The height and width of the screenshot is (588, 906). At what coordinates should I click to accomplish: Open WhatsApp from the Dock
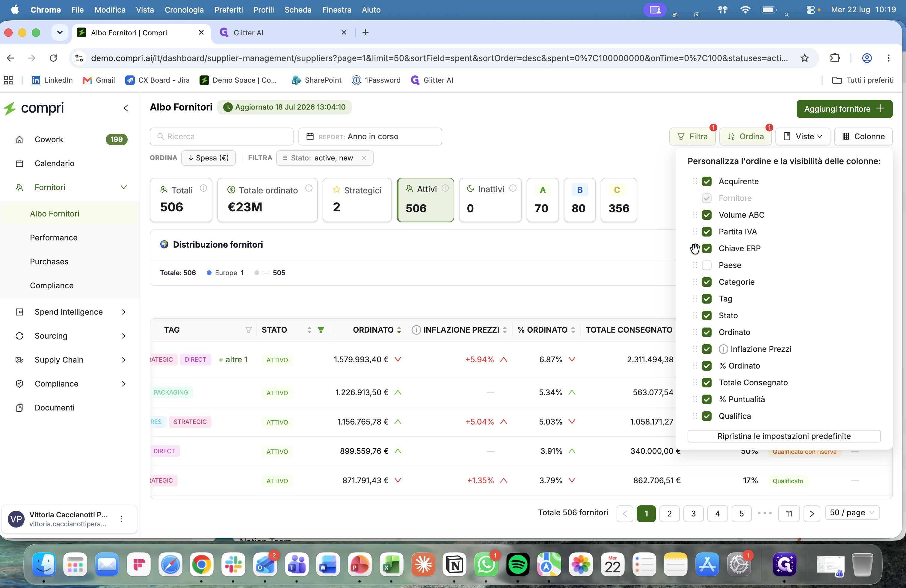[x=486, y=564]
